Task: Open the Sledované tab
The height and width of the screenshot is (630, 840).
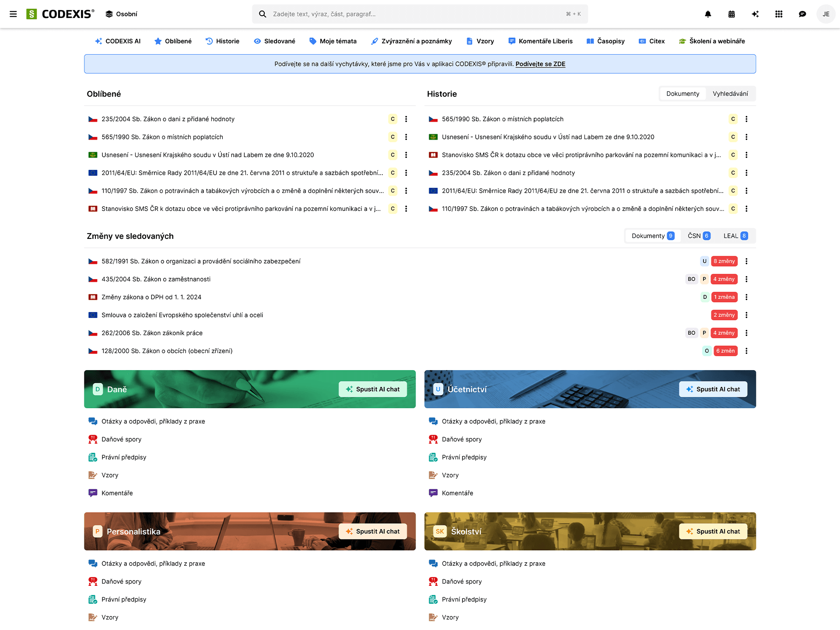Action: pos(274,41)
